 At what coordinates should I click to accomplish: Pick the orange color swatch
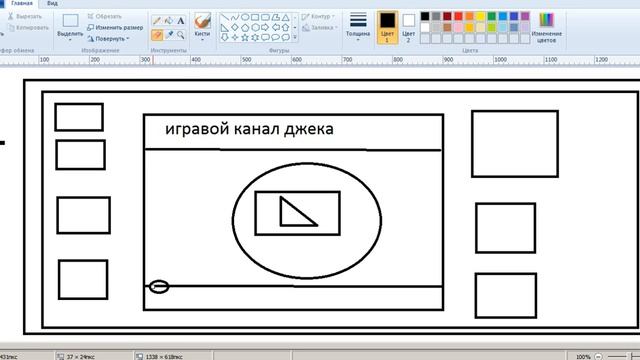470,16
